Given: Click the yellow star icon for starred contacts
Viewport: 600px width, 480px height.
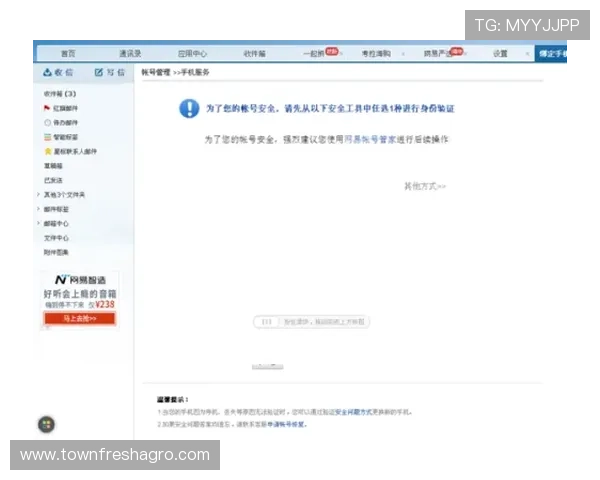Looking at the screenshot, I should coord(48,151).
